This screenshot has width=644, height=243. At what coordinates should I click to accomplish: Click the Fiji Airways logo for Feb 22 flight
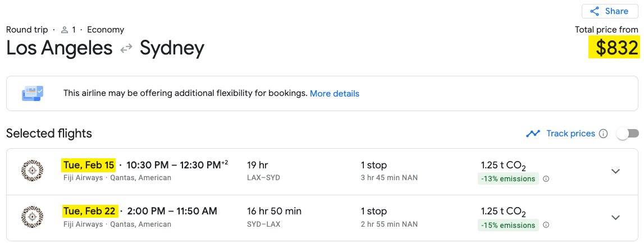click(x=32, y=217)
